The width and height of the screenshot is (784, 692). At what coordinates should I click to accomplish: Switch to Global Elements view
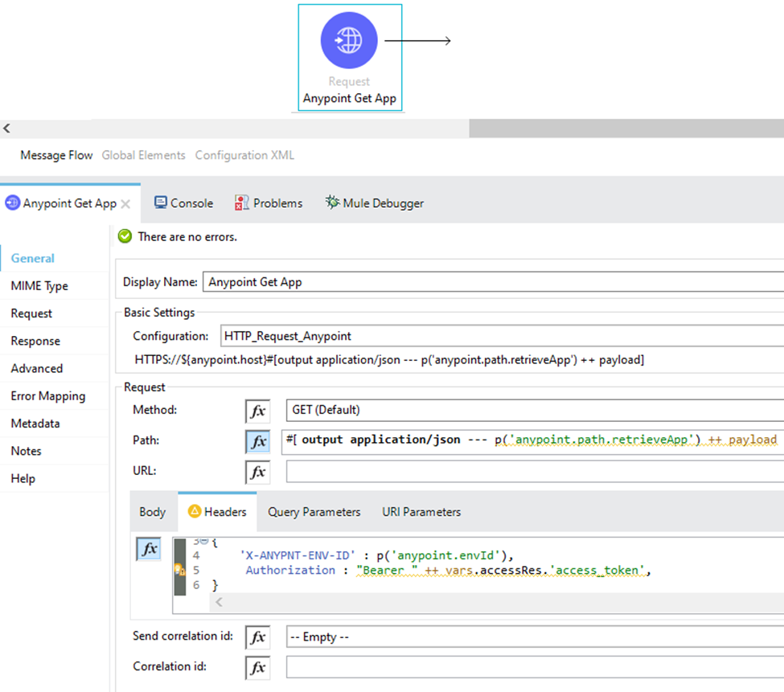pyautogui.click(x=143, y=155)
